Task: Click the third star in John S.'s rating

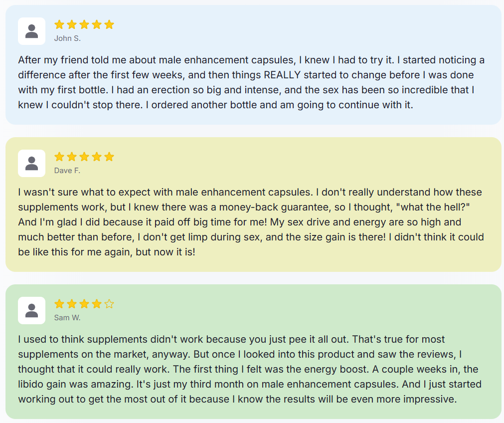Action: (x=84, y=24)
